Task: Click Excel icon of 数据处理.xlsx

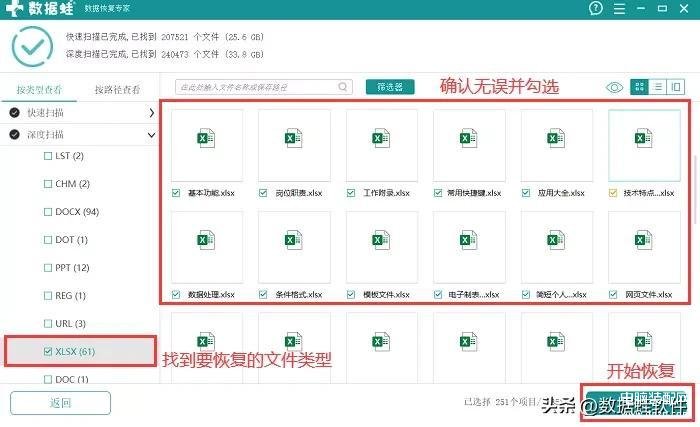Action: (206, 240)
